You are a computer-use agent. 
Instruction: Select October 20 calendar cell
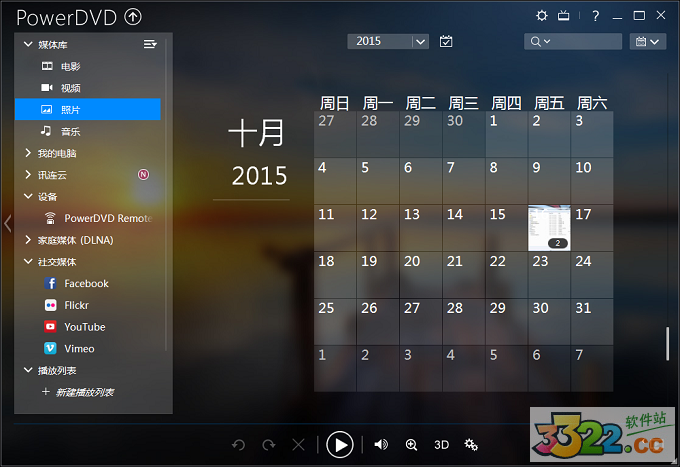(x=421, y=274)
